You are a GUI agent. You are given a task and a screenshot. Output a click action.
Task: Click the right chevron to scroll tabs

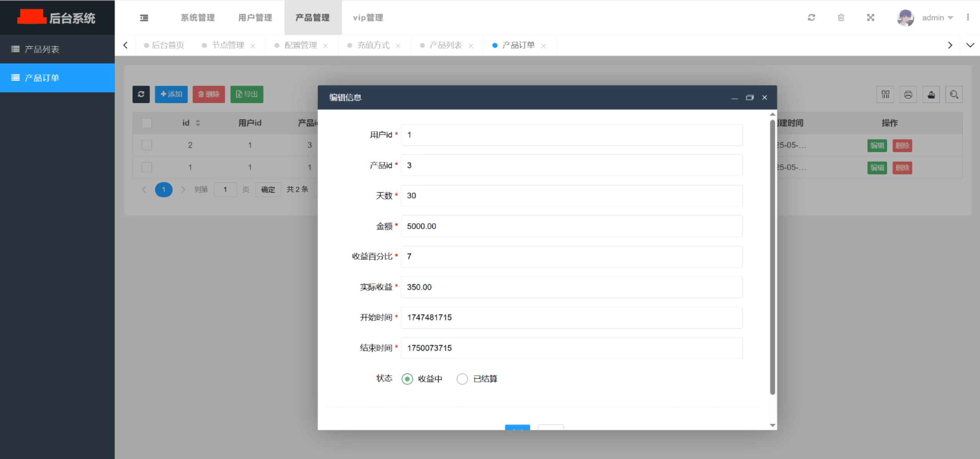tap(950, 45)
